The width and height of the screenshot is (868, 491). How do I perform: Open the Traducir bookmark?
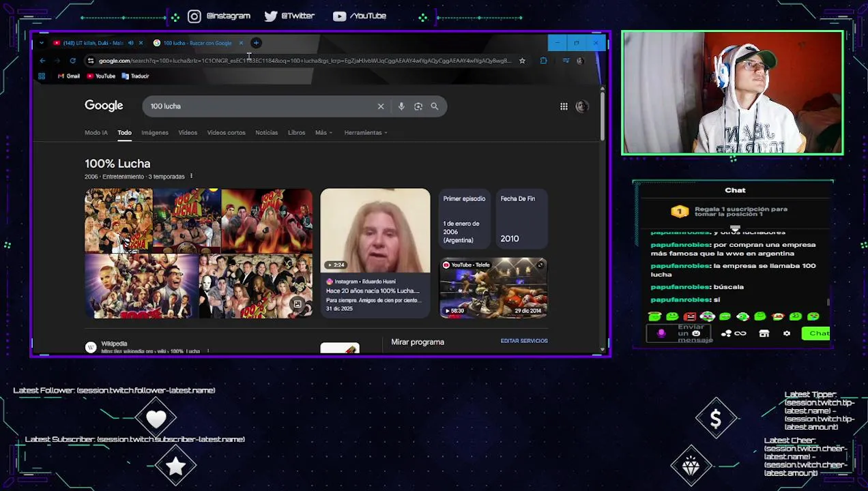click(135, 76)
